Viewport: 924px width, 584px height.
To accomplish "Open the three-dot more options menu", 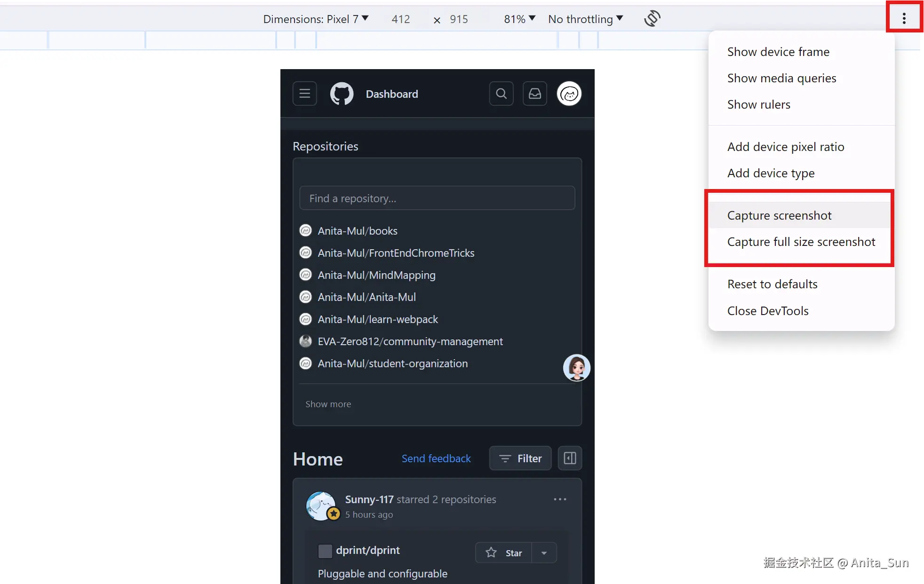I will [904, 19].
